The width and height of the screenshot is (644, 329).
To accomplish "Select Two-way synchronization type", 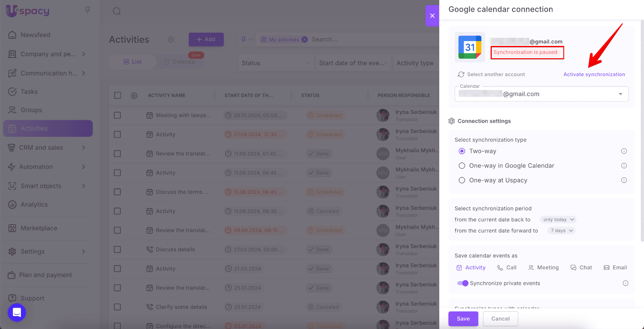I will pos(462,151).
